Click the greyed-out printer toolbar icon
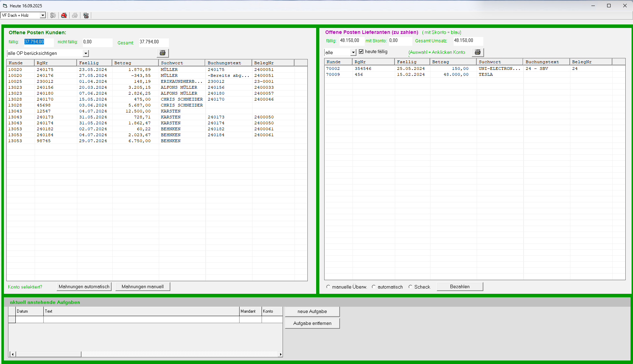This screenshot has width=633, height=364. click(75, 15)
